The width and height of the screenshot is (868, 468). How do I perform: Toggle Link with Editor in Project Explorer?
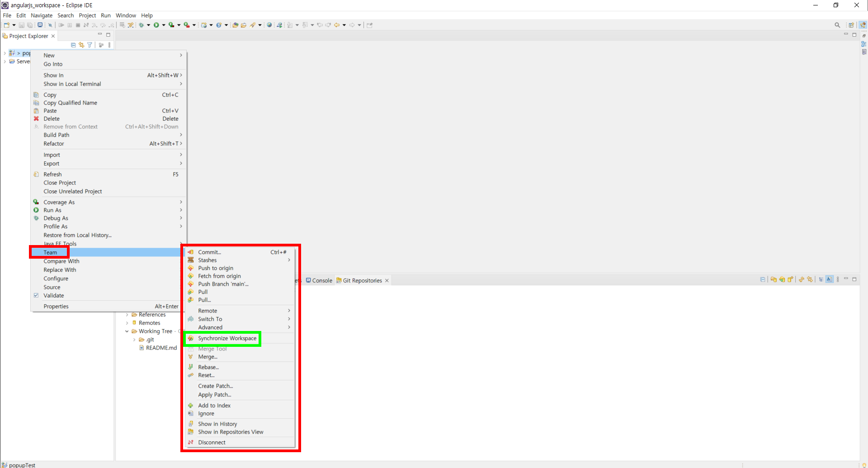(x=81, y=45)
